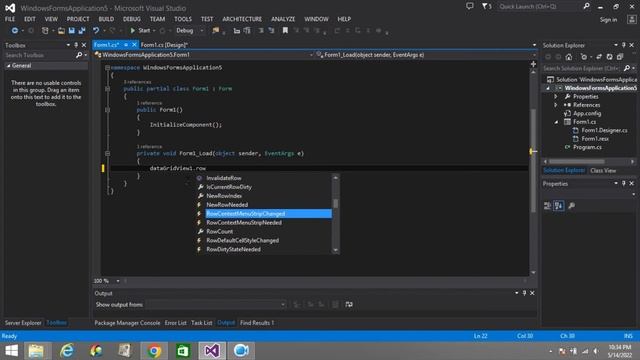This screenshot has height=360, width=640.
Task: Click the Find in Files toolbar icon
Action: (x=216, y=31)
